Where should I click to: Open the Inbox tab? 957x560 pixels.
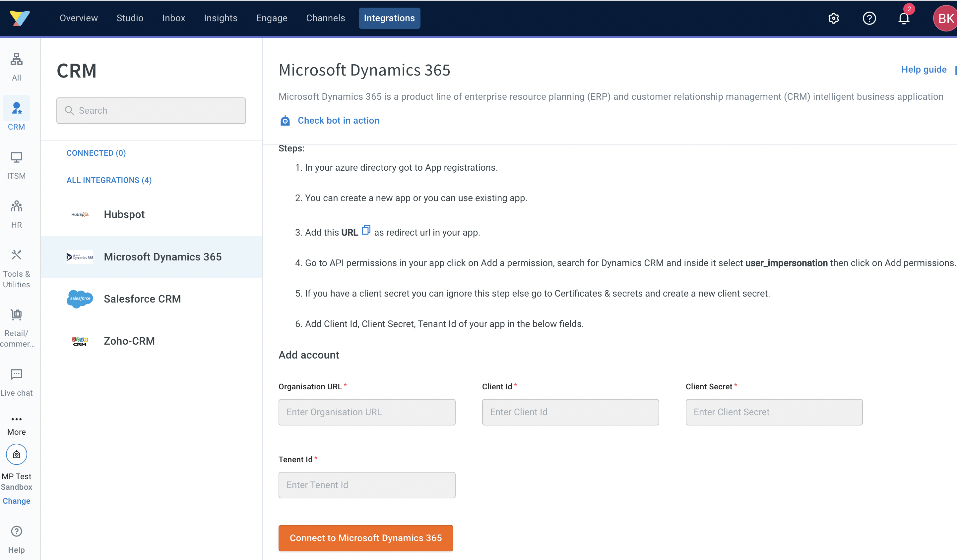tap(173, 18)
